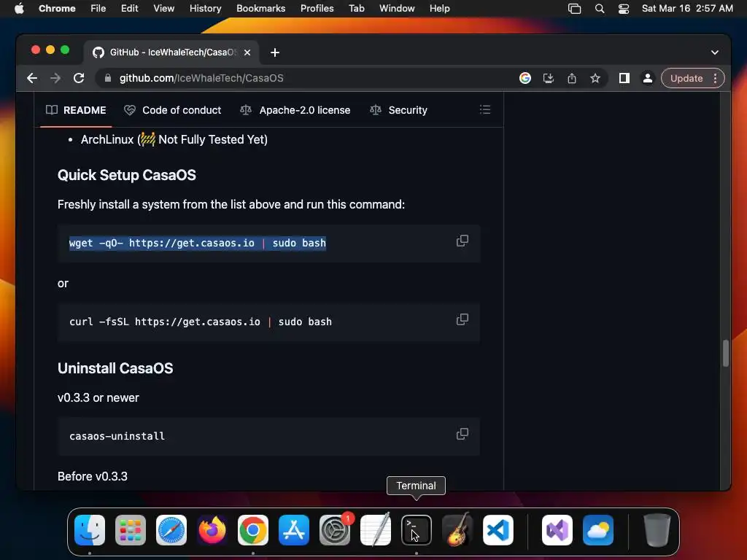Open GarageBand from the Dock
The width and height of the screenshot is (747, 560).
457,530
